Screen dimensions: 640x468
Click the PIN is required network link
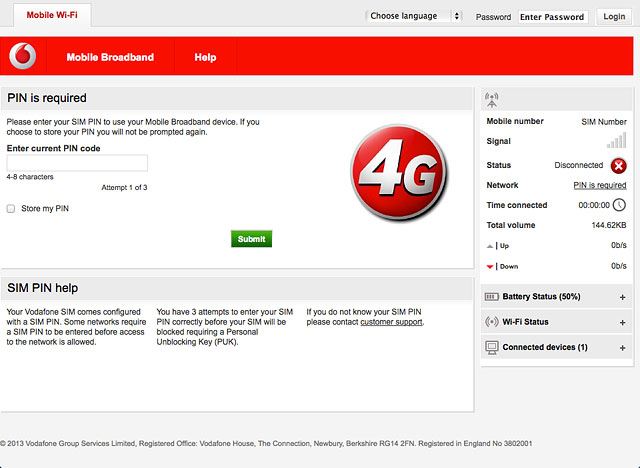pos(600,185)
